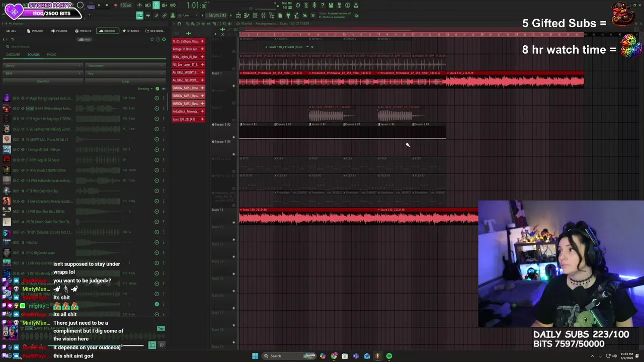
Task: Toggle Pattern/Song mode button
Action: pyautogui.click(x=91, y=6)
